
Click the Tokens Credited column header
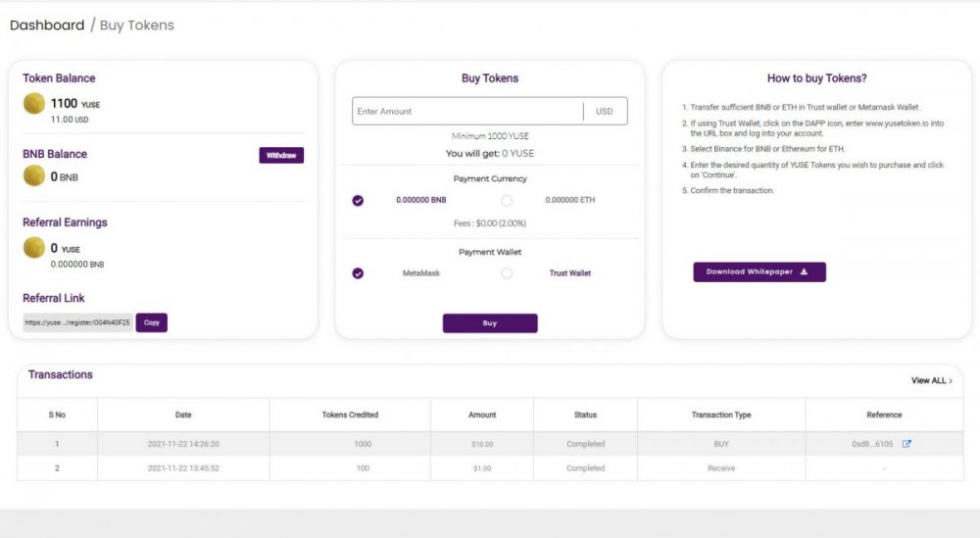click(350, 415)
